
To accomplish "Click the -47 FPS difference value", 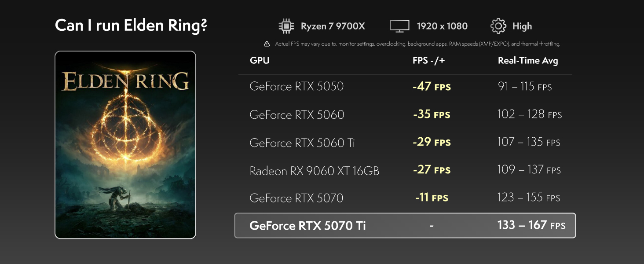I will (432, 86).
